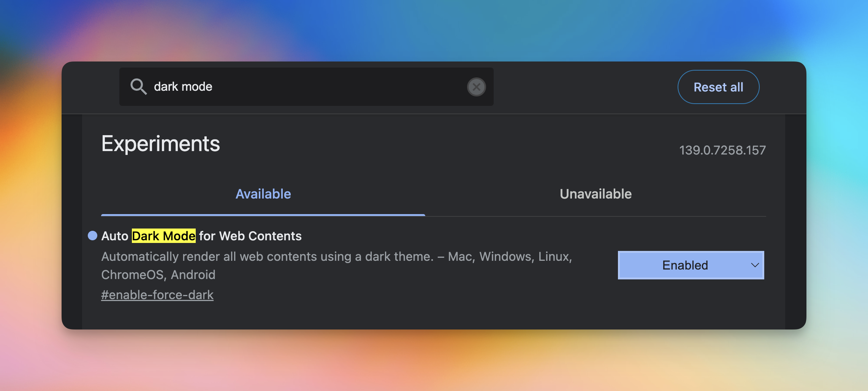This screenshot has height=391, width=868.
Task: Switch to the Unavailable tab
Action: pyautogui.click(x=596, y=194)
